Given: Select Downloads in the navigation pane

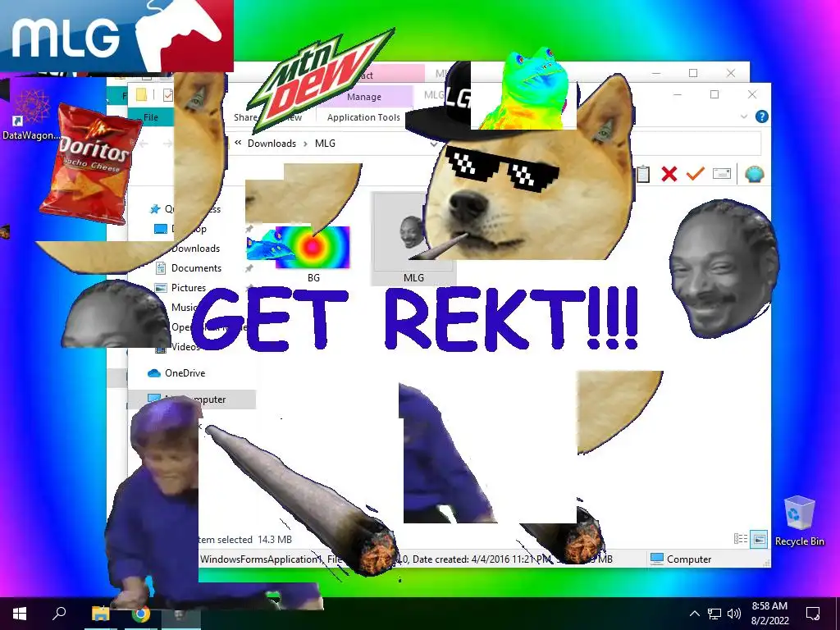Looking at the screenshot, I should 195,249.
